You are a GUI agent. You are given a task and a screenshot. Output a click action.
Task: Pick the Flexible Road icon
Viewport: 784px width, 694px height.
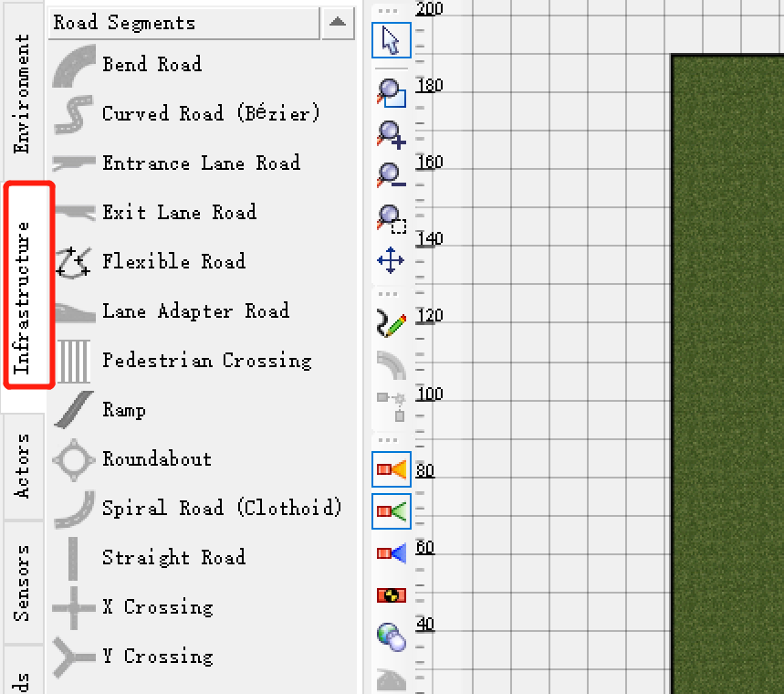(x=74, y=262)
